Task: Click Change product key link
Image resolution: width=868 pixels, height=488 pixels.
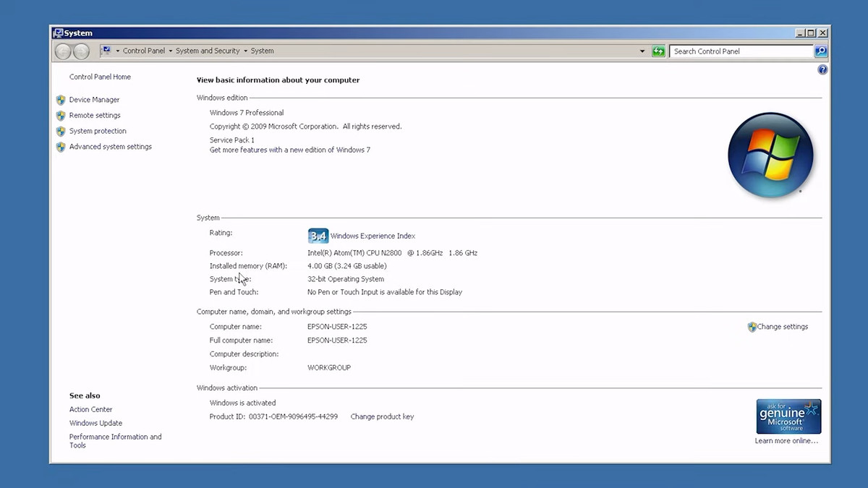Action: click(382, 416)
